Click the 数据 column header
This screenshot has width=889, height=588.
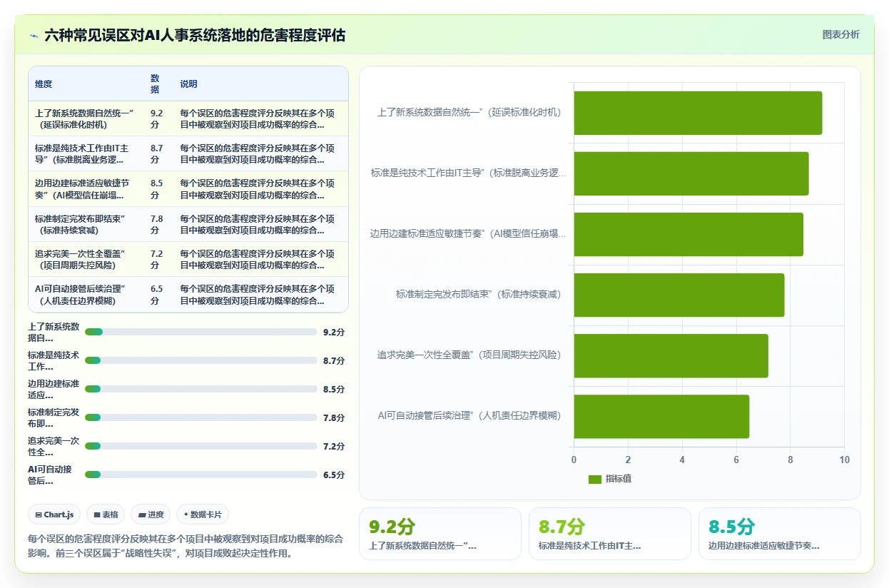[x=155, y=84]
